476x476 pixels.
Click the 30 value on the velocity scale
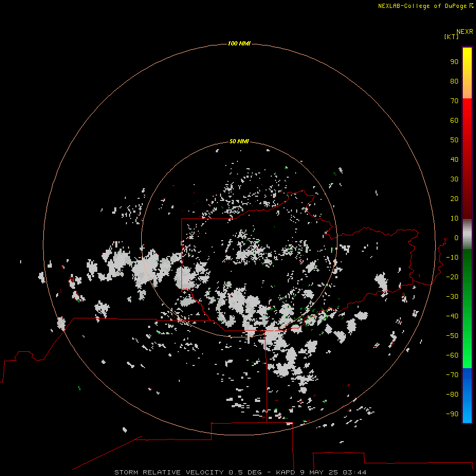click(x=454, y=179)
